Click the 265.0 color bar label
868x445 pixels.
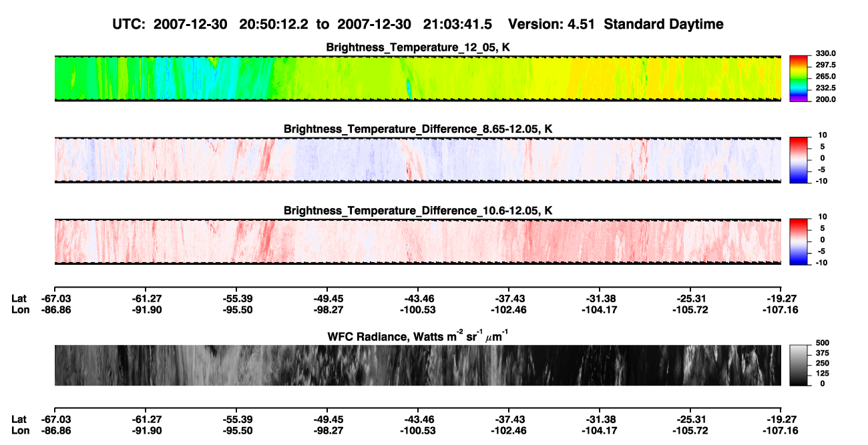pos(825,77)
